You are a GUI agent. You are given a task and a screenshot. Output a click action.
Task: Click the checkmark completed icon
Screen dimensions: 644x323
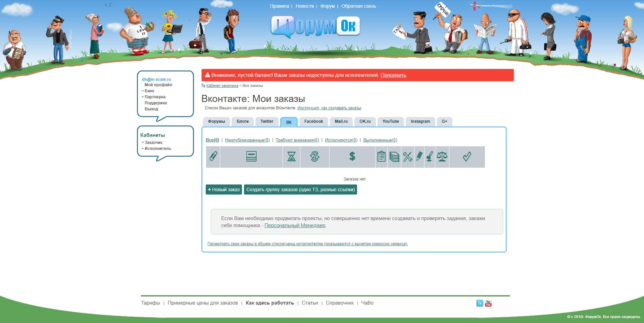click(x=467, y=156)
